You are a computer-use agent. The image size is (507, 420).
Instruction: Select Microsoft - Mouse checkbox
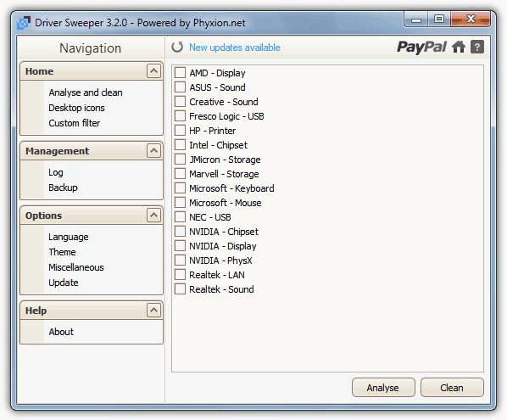pyautogui.click(x=180, y=203)
